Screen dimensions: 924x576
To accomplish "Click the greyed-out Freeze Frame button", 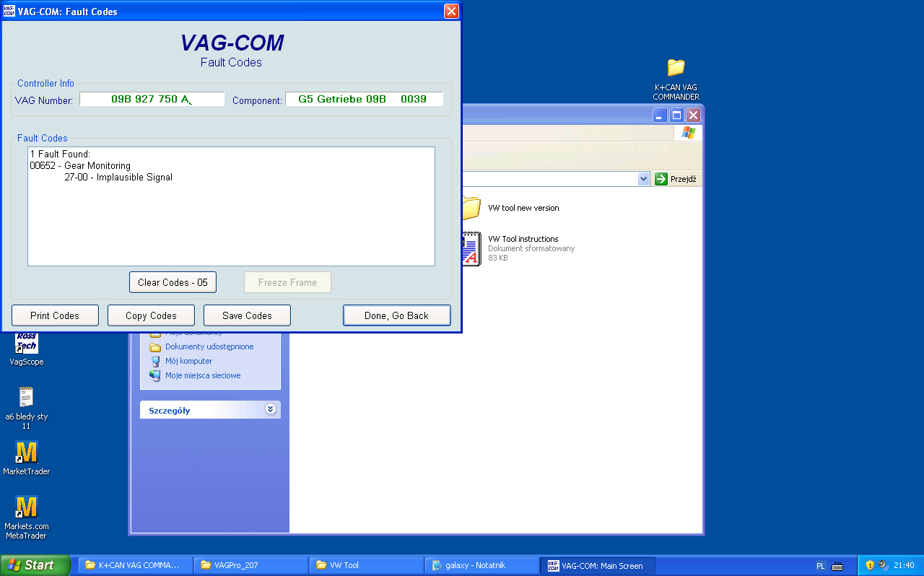I will [287, 282].
